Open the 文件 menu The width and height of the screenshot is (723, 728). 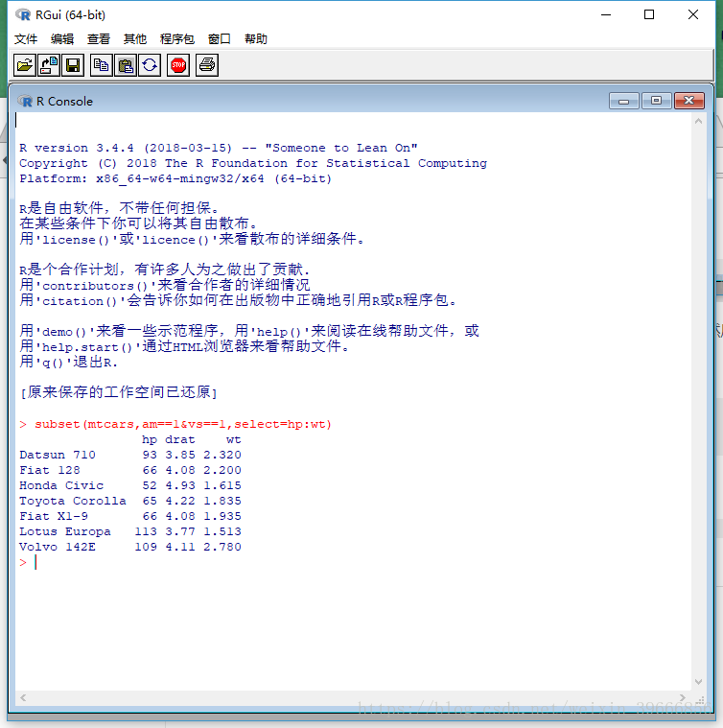[x=26, y=39]
